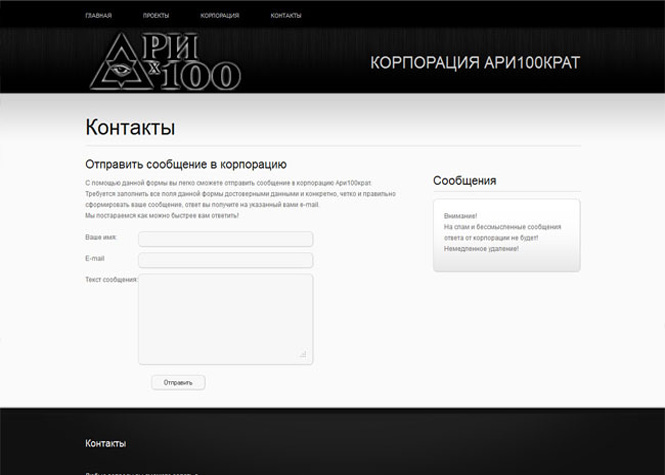Click the АРИ x100 pyramid logo
Image resolution: width=665 pixels, height=475 pixels.
[x=164, y=62]
